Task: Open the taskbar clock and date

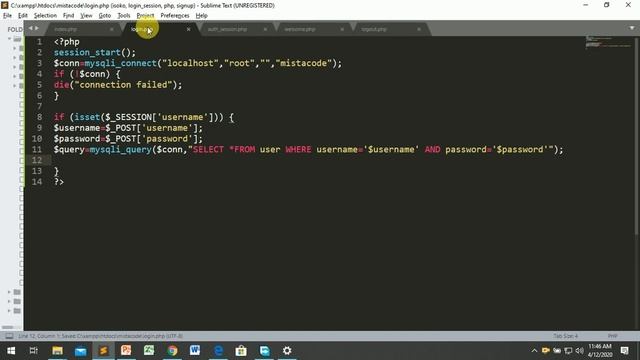Action: (600, 351)
